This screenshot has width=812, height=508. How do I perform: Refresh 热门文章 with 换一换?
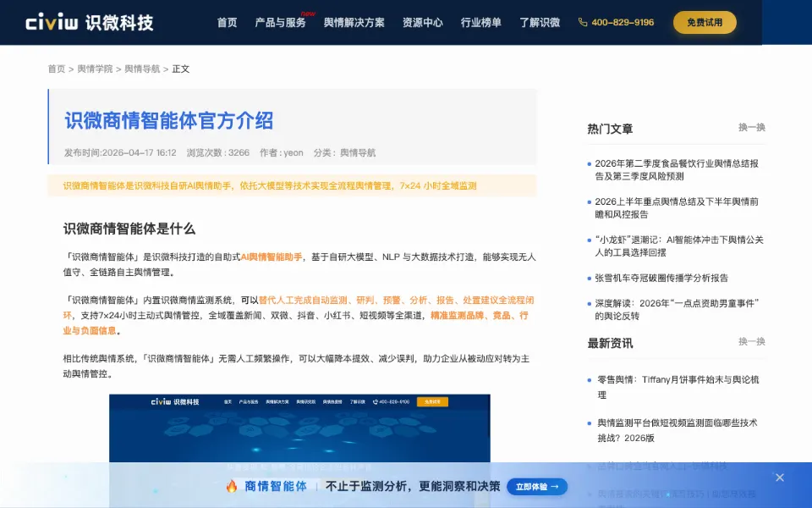click(752, 128)
